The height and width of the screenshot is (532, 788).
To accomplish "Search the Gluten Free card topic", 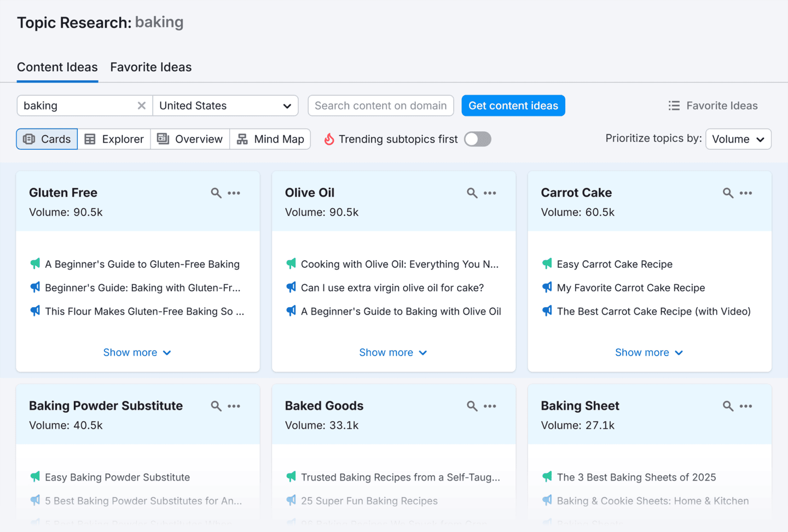I will click(x=216, y=193).
